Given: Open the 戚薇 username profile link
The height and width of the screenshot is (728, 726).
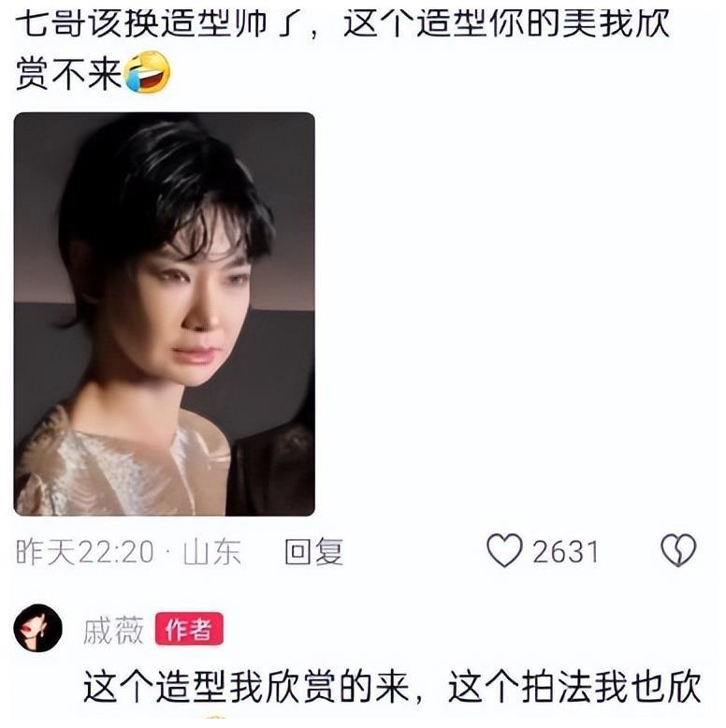Looking at the screenshot, I should coord(114,630).
